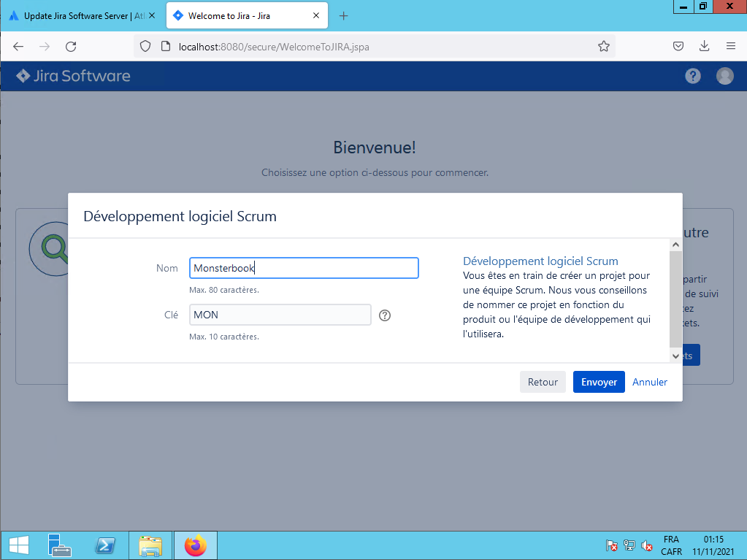Click the Jira Software logo
Viewport: 747px width, 560px height.
click(73, 76)
